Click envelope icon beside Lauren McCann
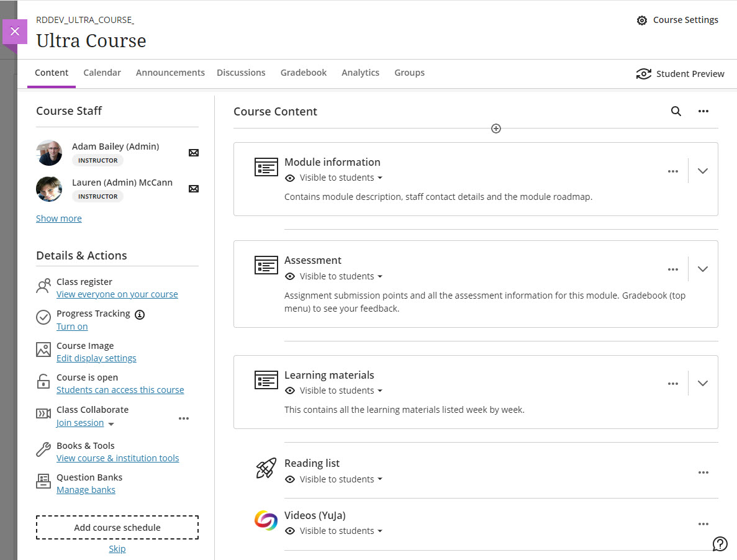737x560 pixels. [194, 189]
